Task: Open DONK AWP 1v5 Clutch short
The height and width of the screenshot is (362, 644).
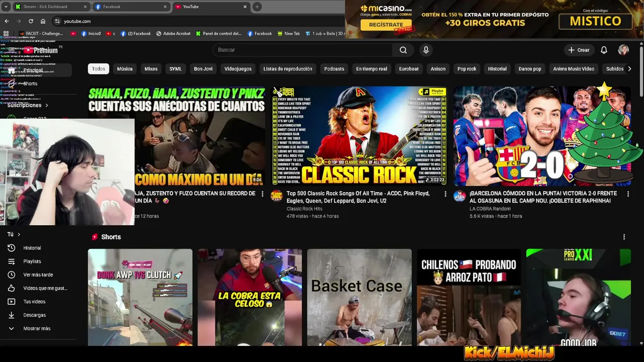Action: click(x=140, y=297)
